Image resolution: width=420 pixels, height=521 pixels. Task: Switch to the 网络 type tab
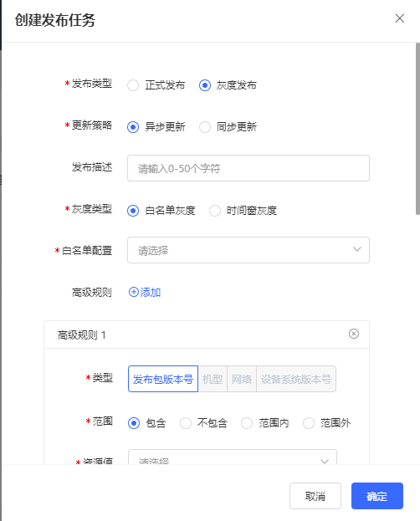242,379
